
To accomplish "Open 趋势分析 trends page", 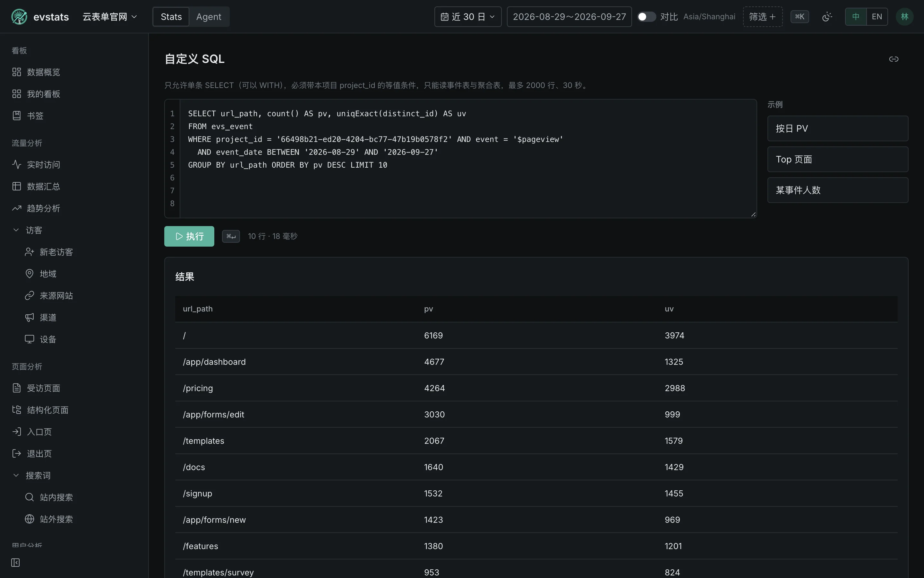I will 74,208.
